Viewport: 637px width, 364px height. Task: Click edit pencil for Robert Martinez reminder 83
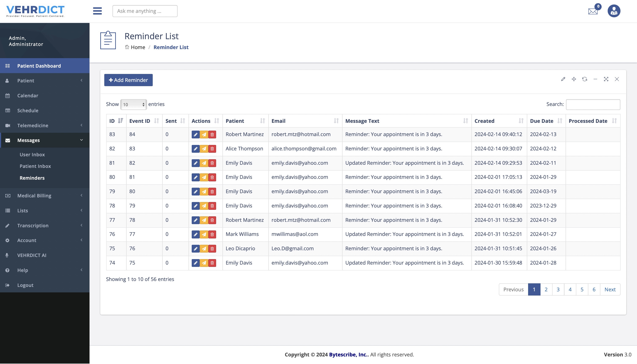pyautogui.click(x=195, y=135)
